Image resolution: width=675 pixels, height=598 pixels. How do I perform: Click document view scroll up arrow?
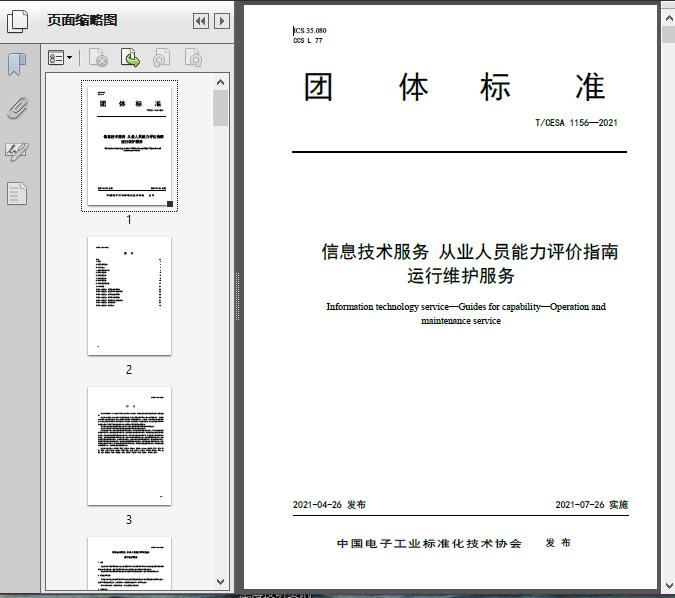[x=669, y=18]
